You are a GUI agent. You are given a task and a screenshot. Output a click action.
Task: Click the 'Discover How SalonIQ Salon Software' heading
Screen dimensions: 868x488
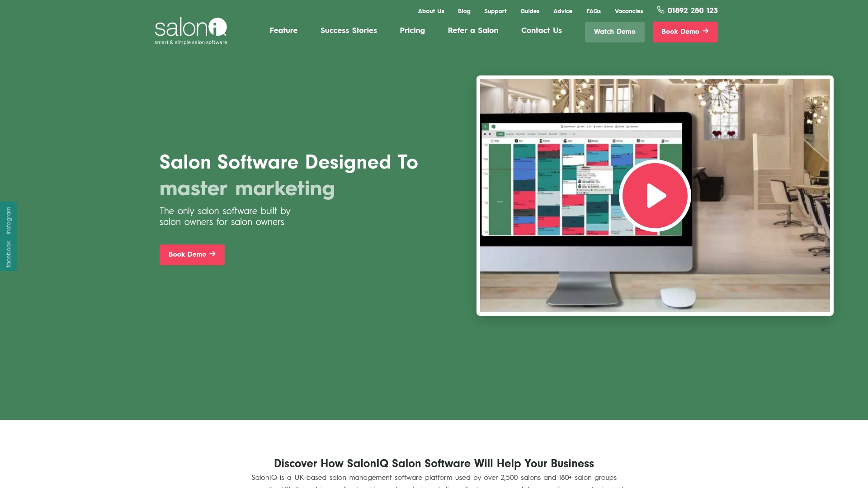(434, 464)
